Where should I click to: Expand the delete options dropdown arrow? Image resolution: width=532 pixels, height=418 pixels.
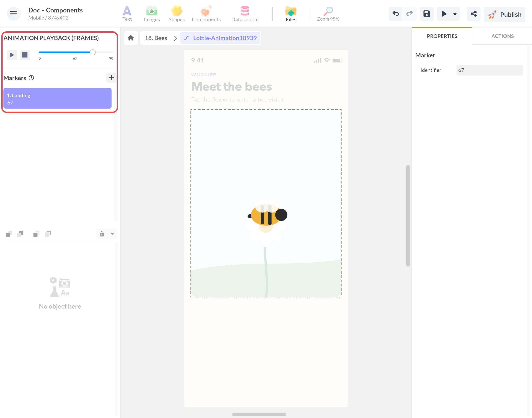(112, 234)
